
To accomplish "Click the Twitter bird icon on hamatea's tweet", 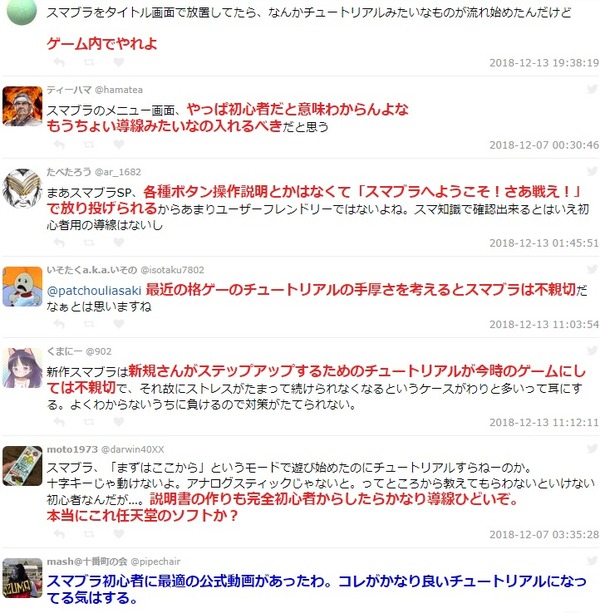I will (592, 89).
